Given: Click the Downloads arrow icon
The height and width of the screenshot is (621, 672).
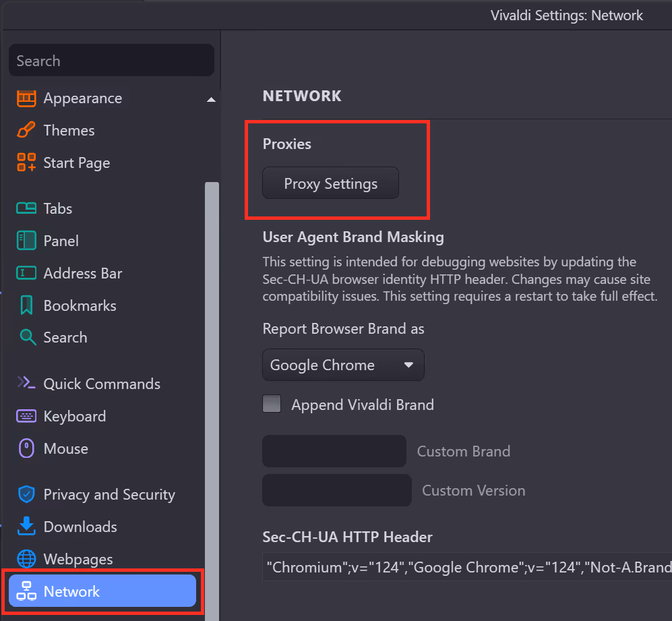Looking at the screenshot, I should click(26, 526).
